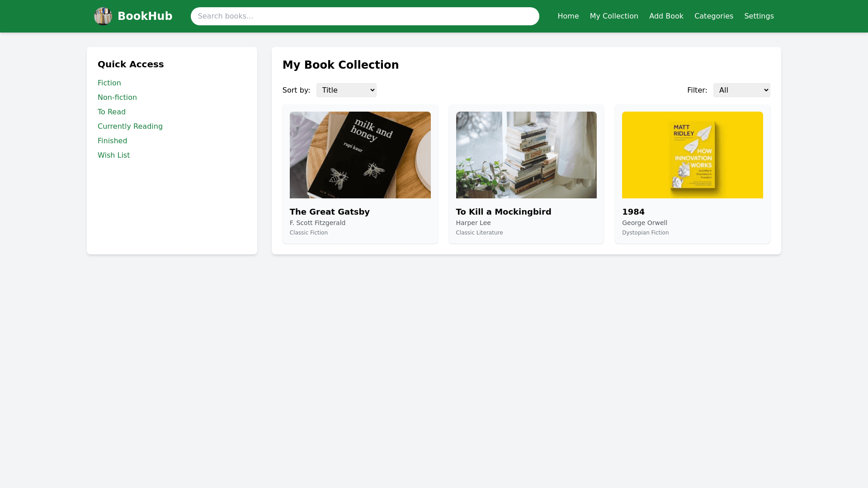Click The Great Gatsby cover image
868x488 pixels.
click(360, 155)
